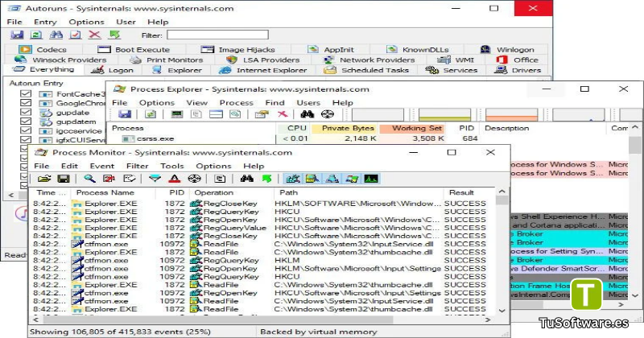Viewport: 644px width, 338px height.
Task: Click Process Name column header in Process Monitor
Action: (x=113, y=192)
